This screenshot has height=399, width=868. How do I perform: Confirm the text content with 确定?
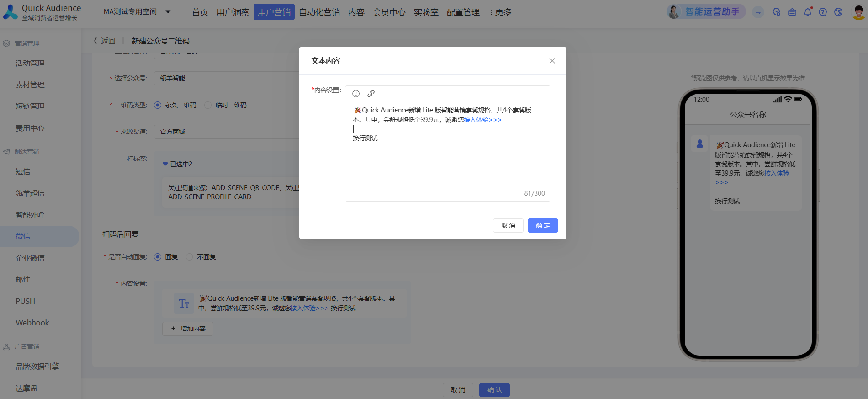point(543,225)
